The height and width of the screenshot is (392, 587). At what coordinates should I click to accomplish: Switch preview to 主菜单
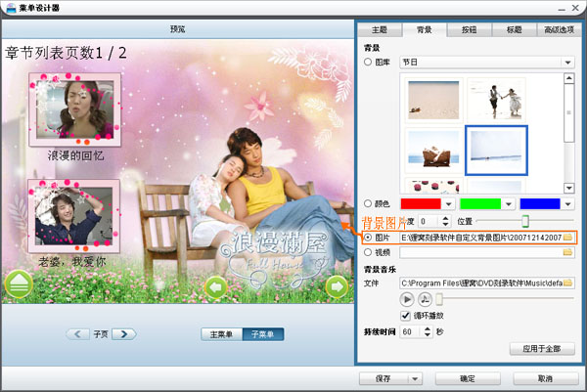(x=222, y=334)
